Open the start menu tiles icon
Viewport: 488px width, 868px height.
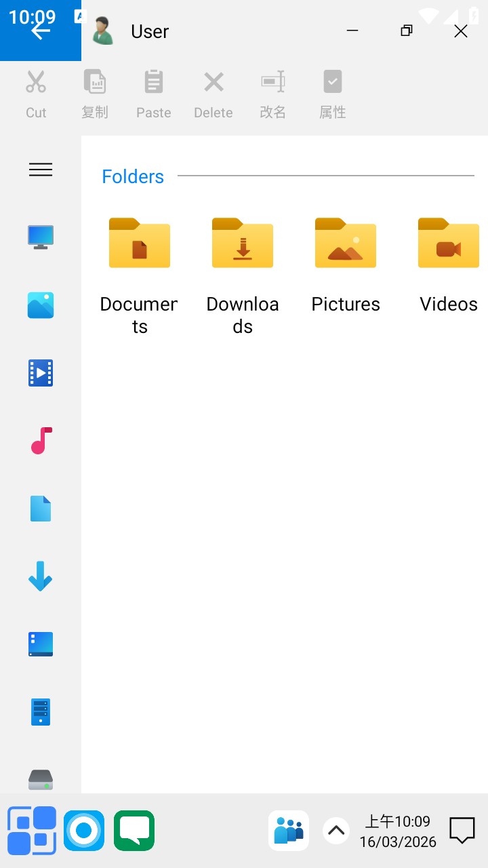tap(32, 831)
